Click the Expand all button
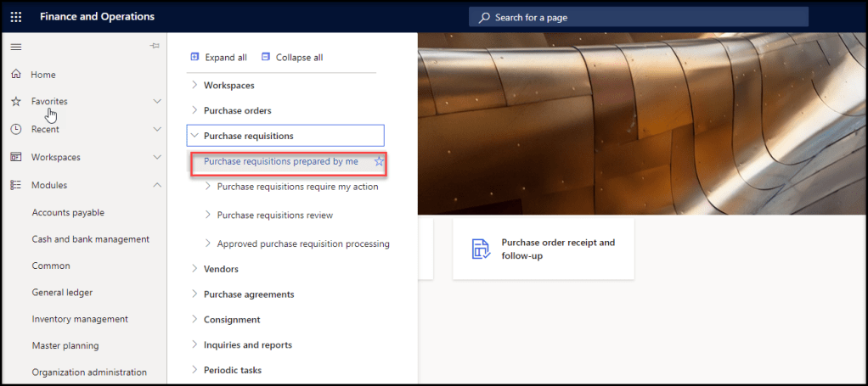 coord(218,58)
